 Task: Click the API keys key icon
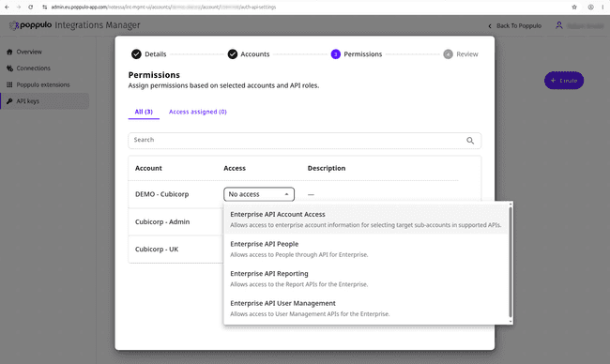tap(9, 101)
